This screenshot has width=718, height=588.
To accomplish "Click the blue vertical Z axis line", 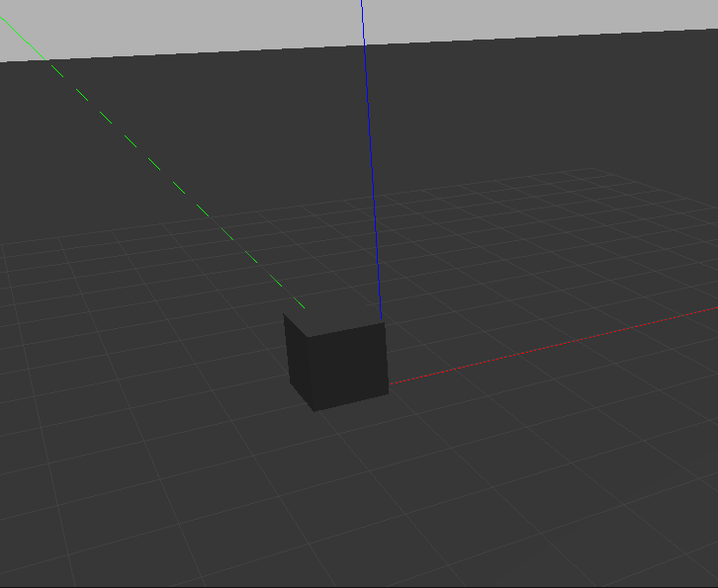I will point(372,160).
